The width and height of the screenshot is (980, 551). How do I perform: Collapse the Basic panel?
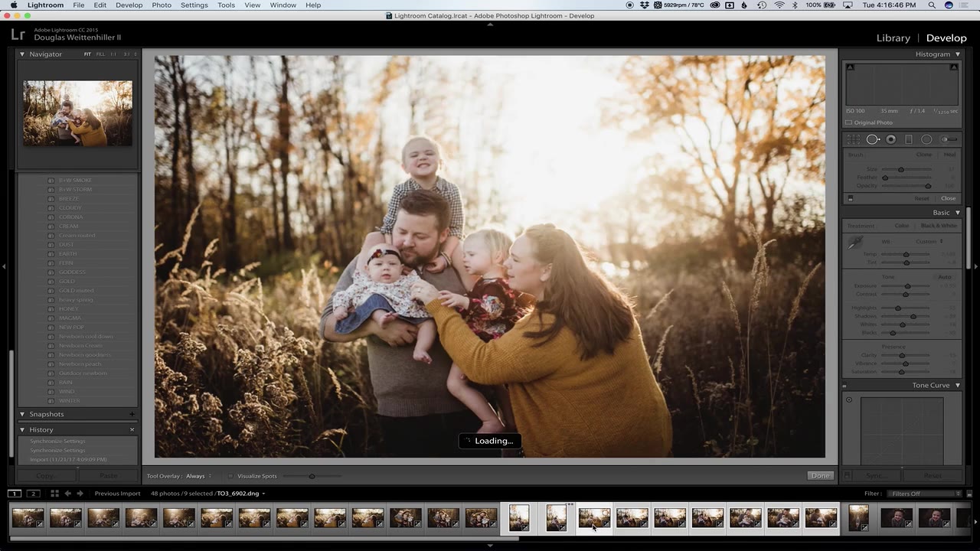point(957,213)
